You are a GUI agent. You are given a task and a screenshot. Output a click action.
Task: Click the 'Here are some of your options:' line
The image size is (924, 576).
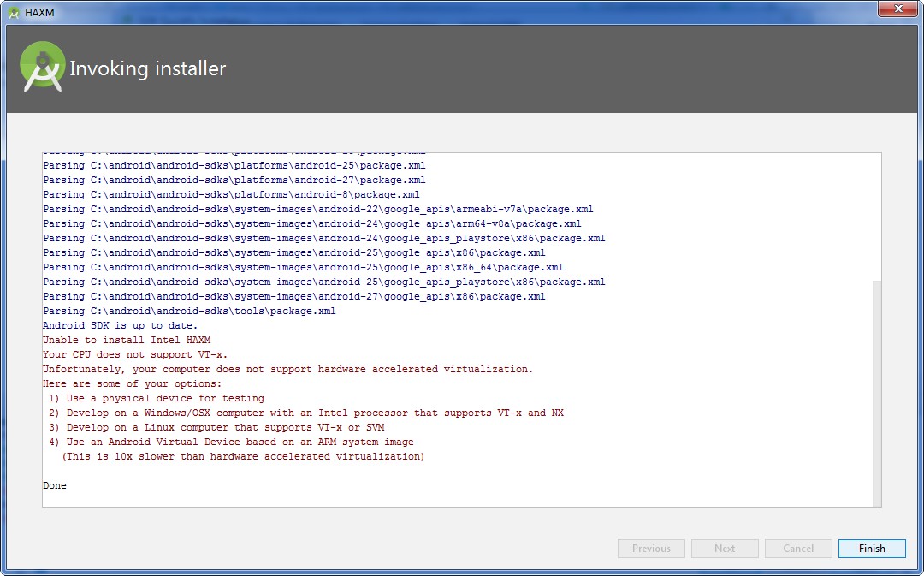[133, 383]
